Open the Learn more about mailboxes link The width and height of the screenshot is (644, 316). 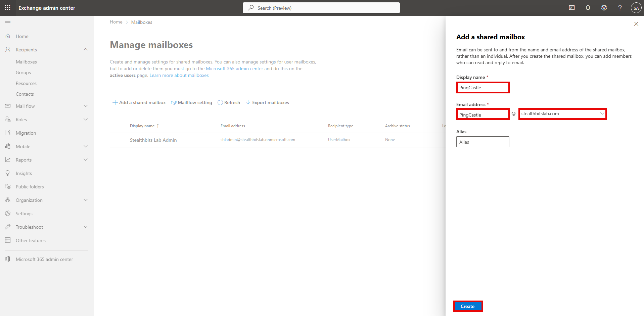pyautogui.click(x=179, y=75)
